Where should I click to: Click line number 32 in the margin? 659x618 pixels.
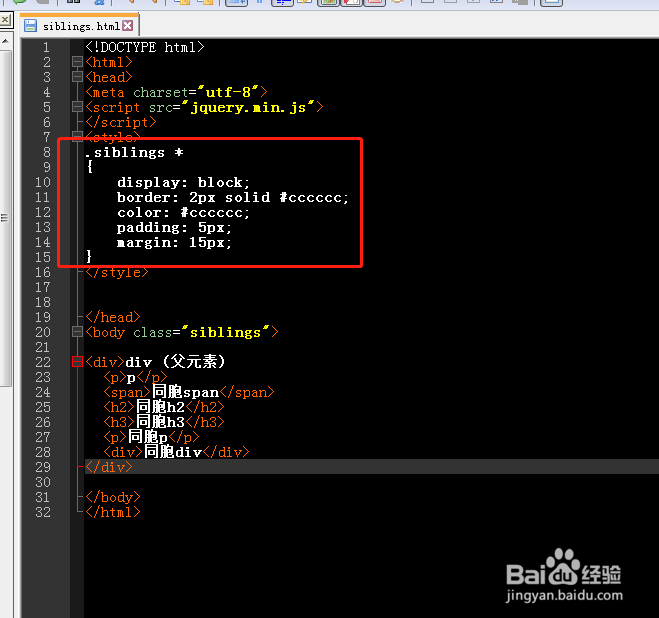click(43, 512)
